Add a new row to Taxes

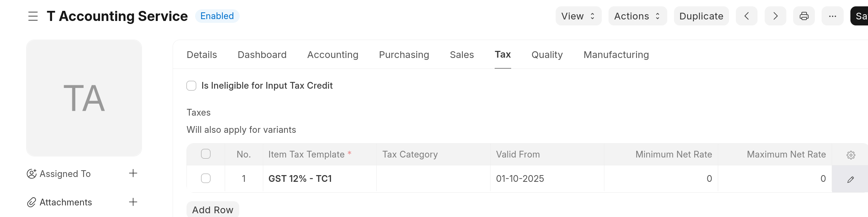pyautogui.click(x=212, y=210)
